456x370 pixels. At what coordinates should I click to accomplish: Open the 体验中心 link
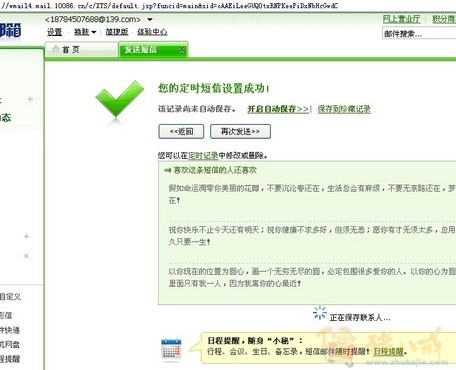click(x=152, y=32)
